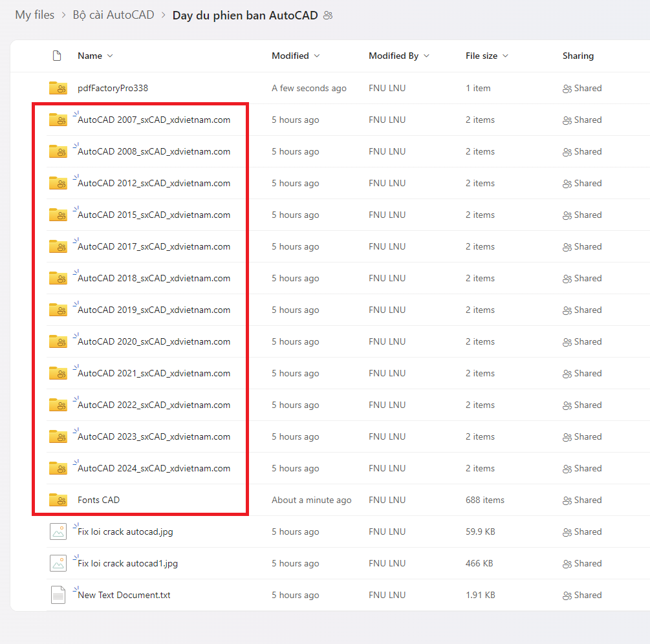
Task: Click the AutoCAD 2021 folder icon
Action: (x=58, y=373)
